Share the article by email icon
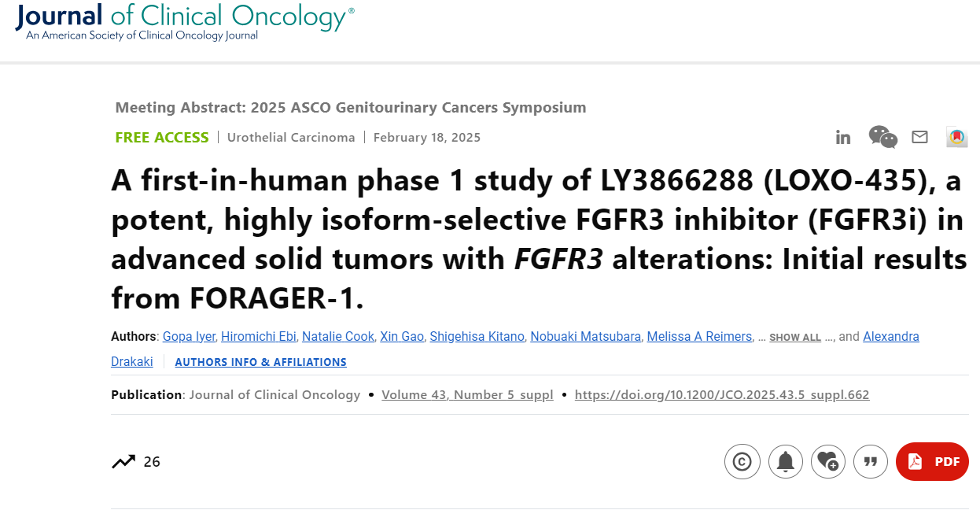 pos(919,137)
